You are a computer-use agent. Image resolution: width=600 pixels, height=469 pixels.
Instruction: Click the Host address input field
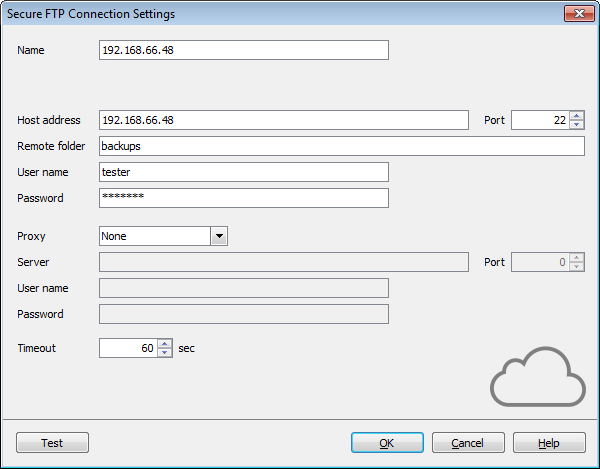click(284, 120)
